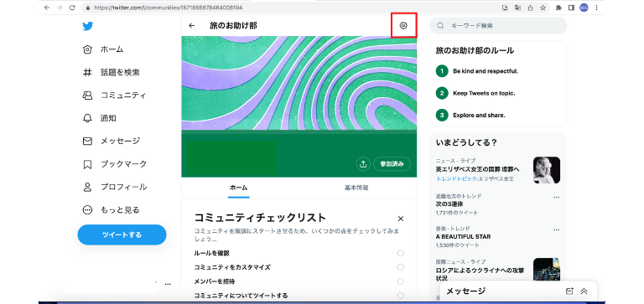Image resolution: width=644 pixels, height=304 pixels.
Task: Open ホーム in the left sidebar
Action: tap(112, 49)
